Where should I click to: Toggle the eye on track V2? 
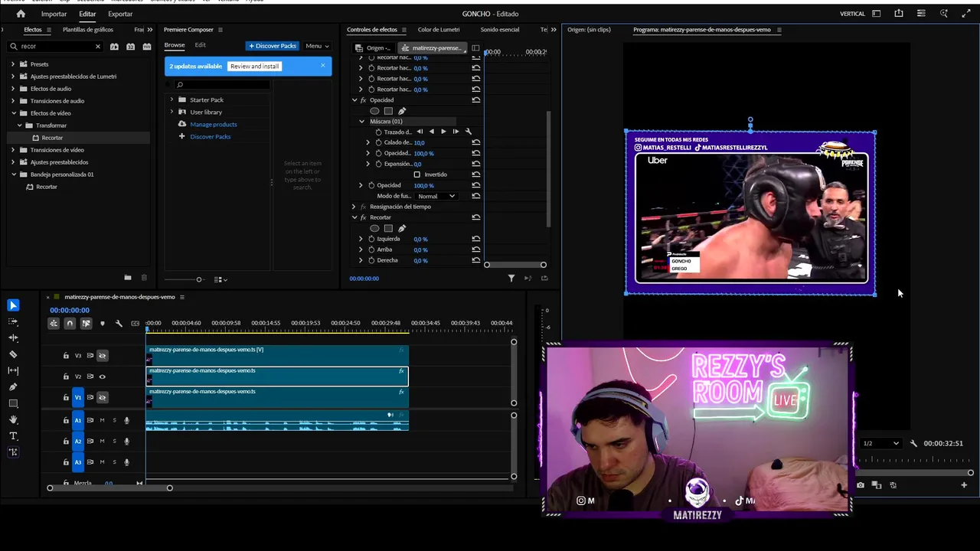pyautogui.click(x=102, y=377)
